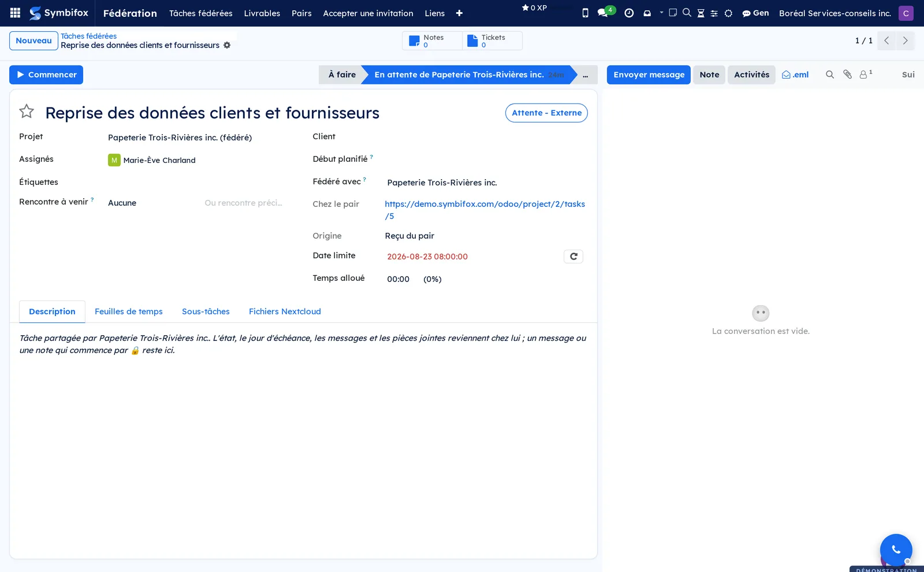Click Envoyer message in the chatter
The width and height of the screenshot is (924, 572).
point(649,75)
